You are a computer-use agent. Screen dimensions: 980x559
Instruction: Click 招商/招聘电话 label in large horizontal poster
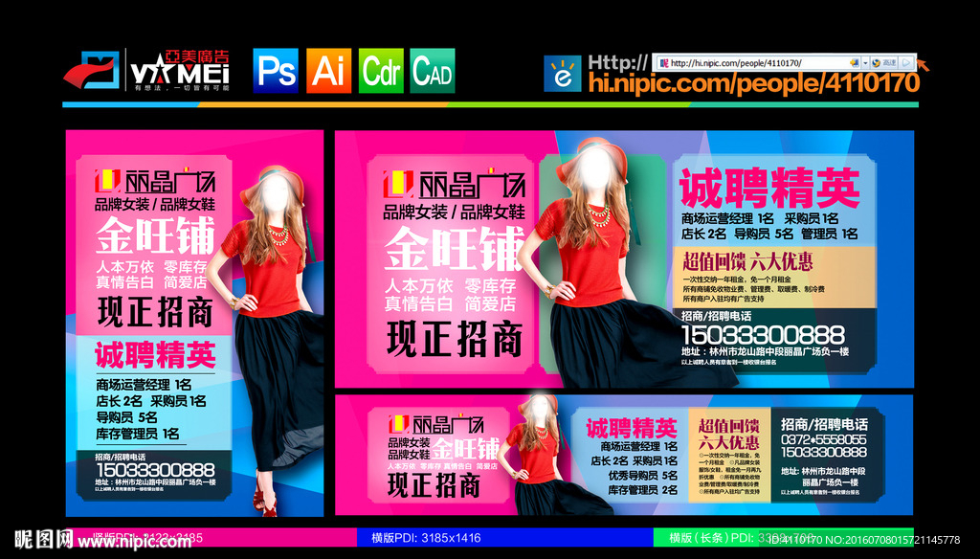tap(716, 317)
